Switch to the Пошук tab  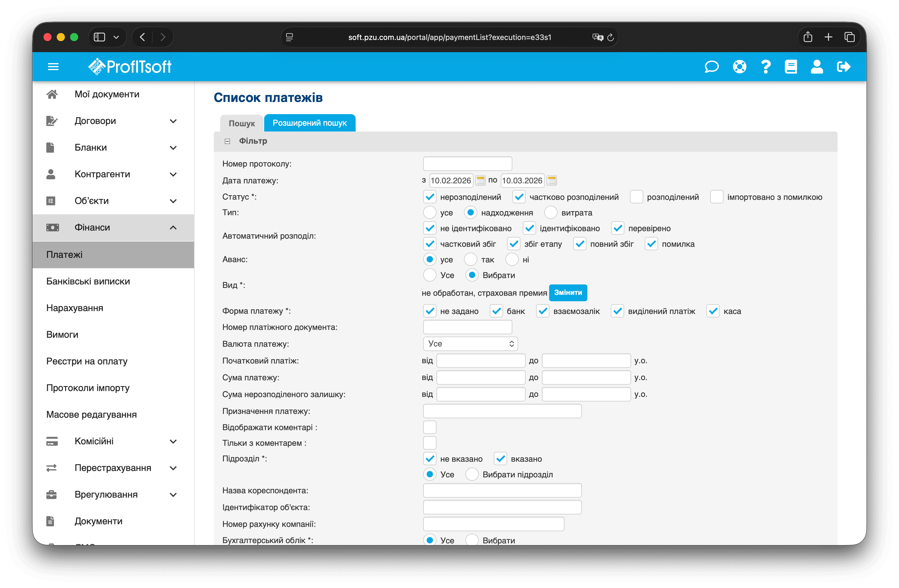(241, 123)
